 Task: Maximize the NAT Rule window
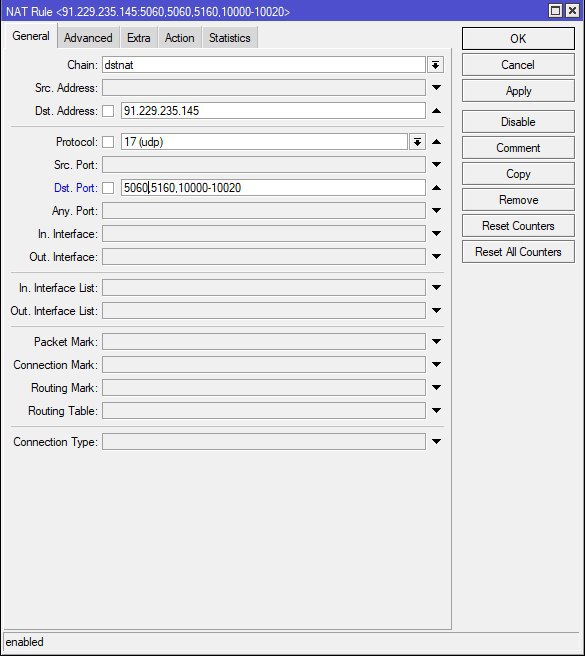[x=555, y=10]
